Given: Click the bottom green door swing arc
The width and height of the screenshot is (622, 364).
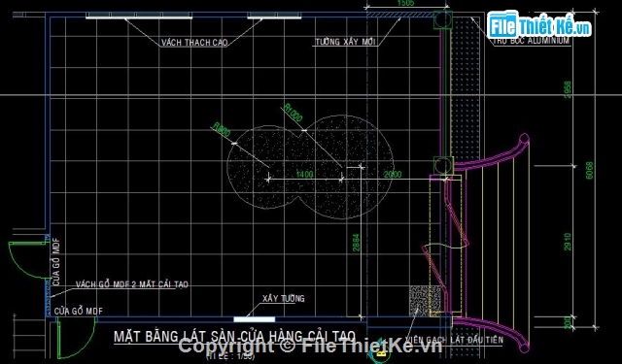Looking at the screenshot, I should coord(76,338).
